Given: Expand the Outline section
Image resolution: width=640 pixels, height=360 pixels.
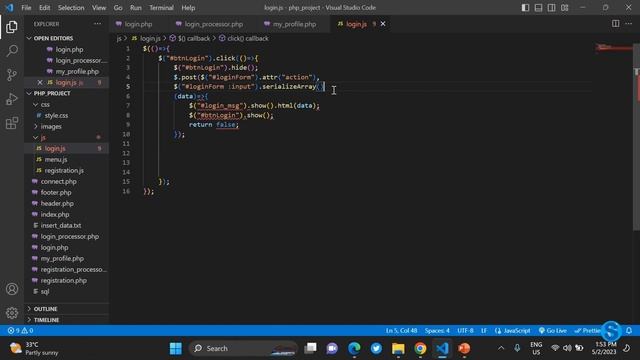Looking at the screenshot, I should [45, 309].
